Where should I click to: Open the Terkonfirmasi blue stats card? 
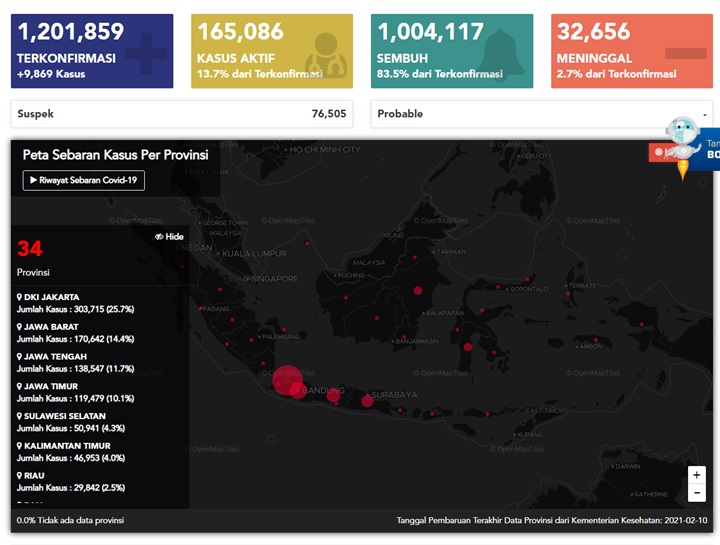pyautogui.click(x=92, y=51)
